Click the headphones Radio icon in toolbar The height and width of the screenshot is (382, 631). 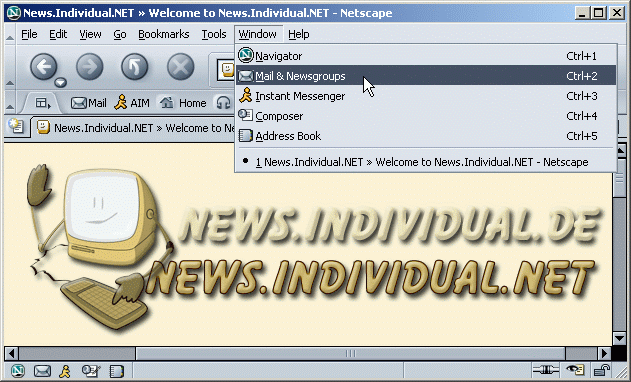click(223, 103)
